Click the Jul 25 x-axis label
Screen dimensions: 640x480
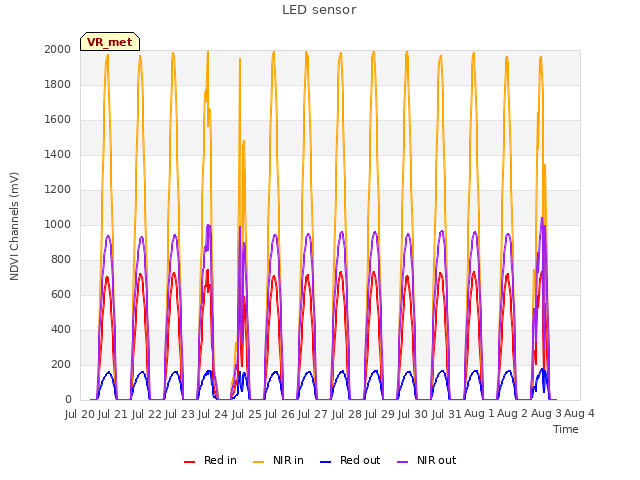coord(247,414)
